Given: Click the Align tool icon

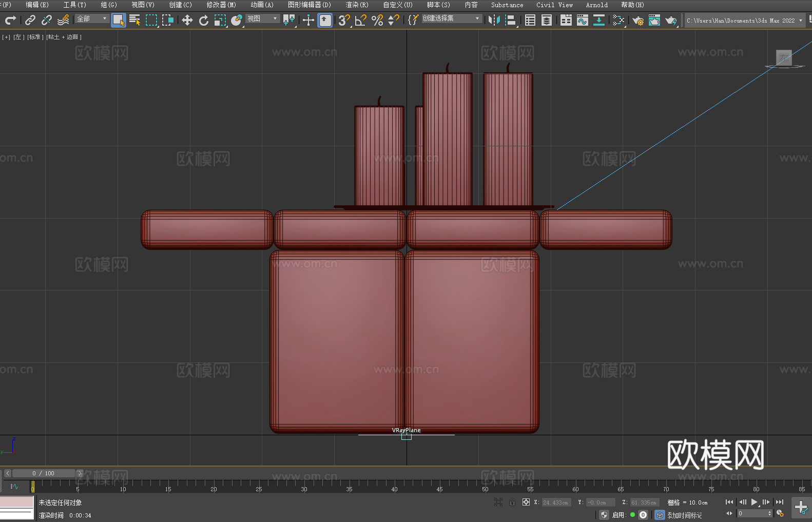Looking at the screenshot, I should (511, 20).
